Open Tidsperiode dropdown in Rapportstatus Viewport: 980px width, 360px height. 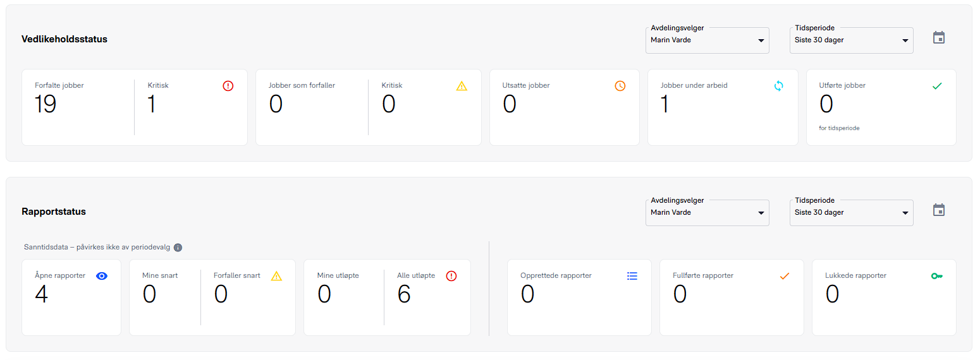click(x=851, y=213)
